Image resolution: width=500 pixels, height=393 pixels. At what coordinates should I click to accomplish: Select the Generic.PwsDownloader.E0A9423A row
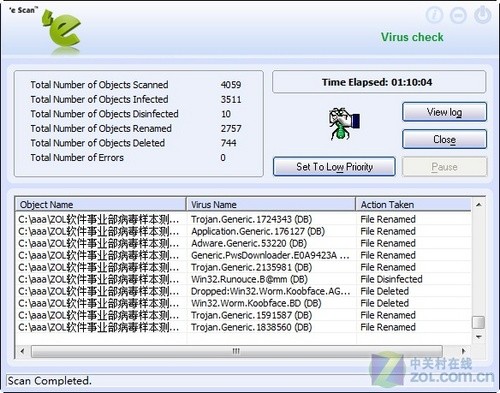(x=243, y=255)
